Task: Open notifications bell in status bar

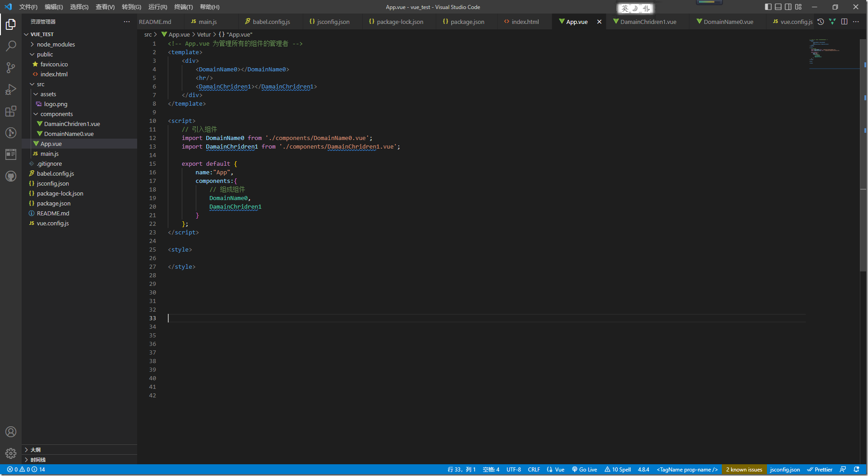Action: coord(856,470)
